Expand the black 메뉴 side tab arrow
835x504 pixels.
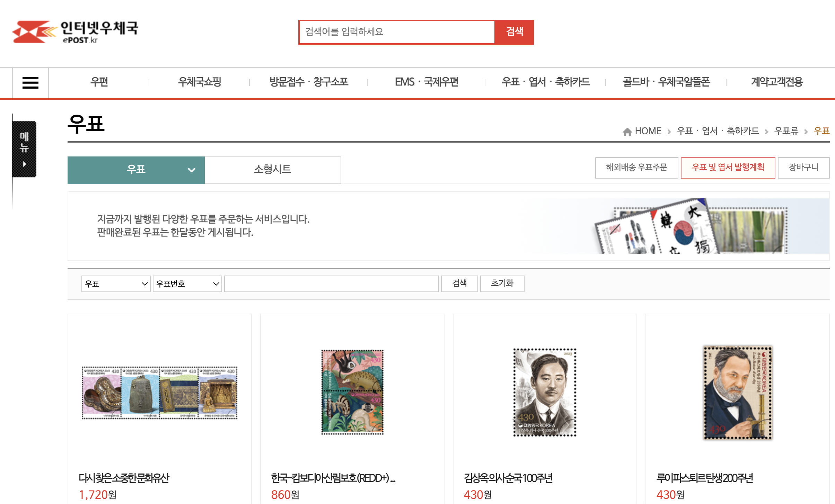(24, 164)
